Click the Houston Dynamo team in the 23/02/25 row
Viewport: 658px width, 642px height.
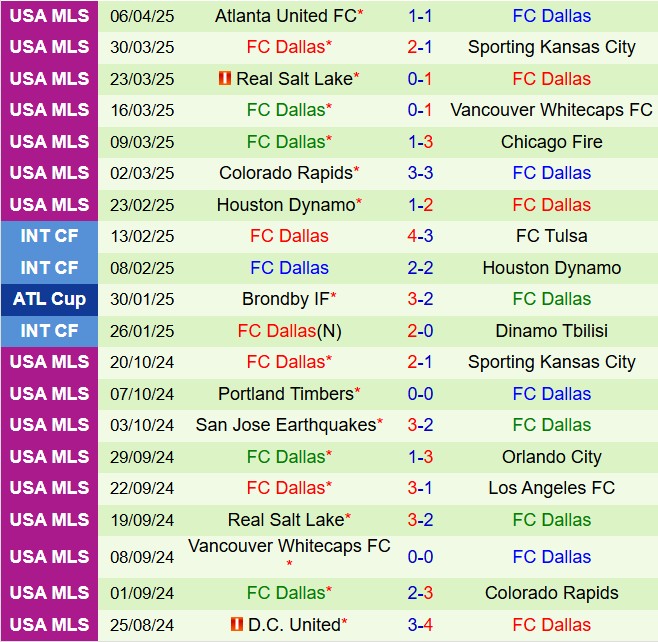(x=285, y=205)
